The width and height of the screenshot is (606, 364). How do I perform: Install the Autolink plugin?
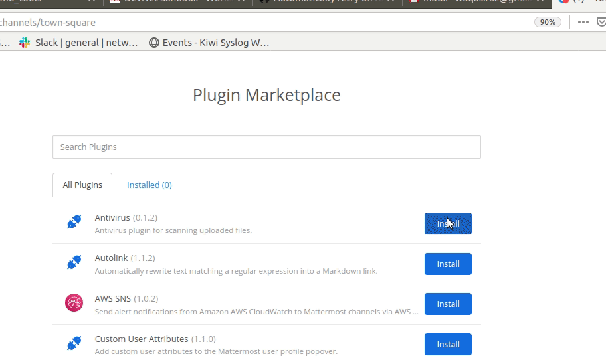[448, 264]
